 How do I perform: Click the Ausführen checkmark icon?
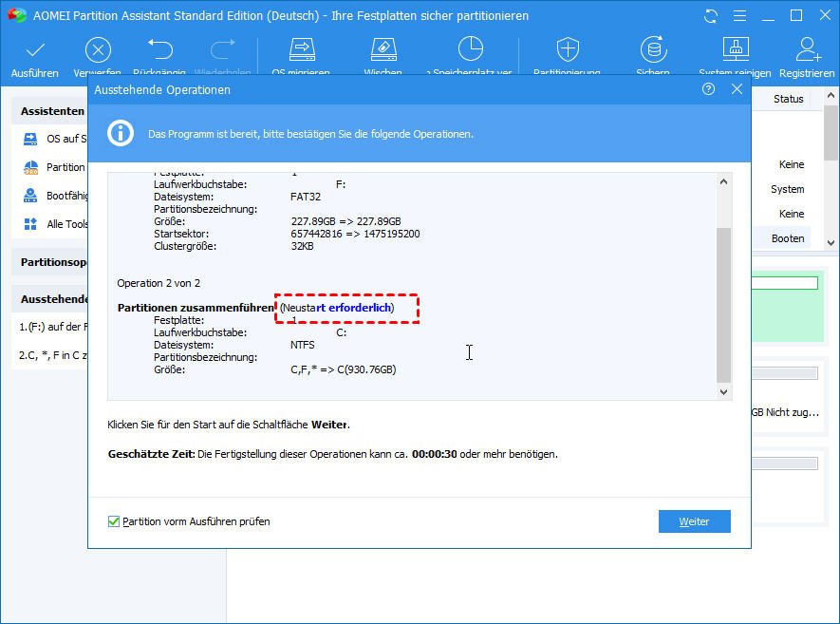pyautogui.click(x=35, y=50)
